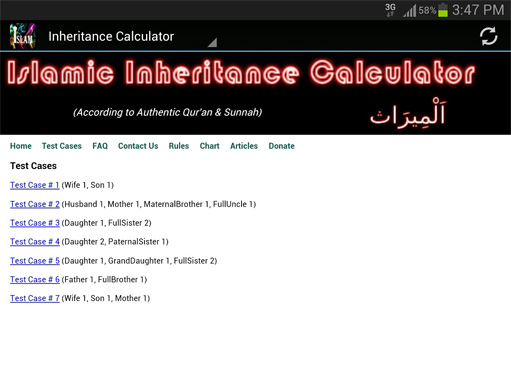Click the Husband, Mother, MaternalBrother, FullUncle description

[x=159, y=204]
